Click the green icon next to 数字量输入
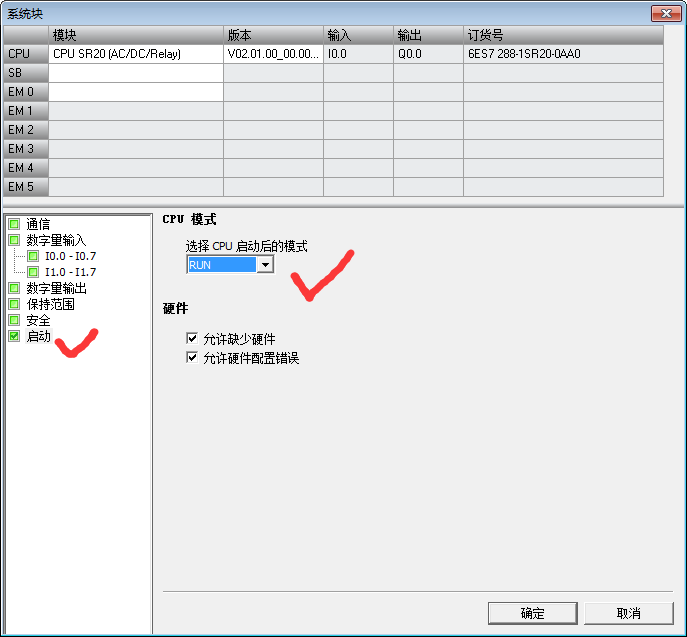The height and width of the screenshot is (637, 687). point(14,240)
